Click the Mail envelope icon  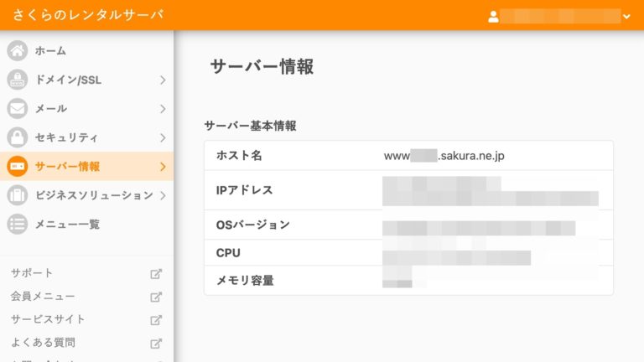pyautogui.click(x=18, y=109)
